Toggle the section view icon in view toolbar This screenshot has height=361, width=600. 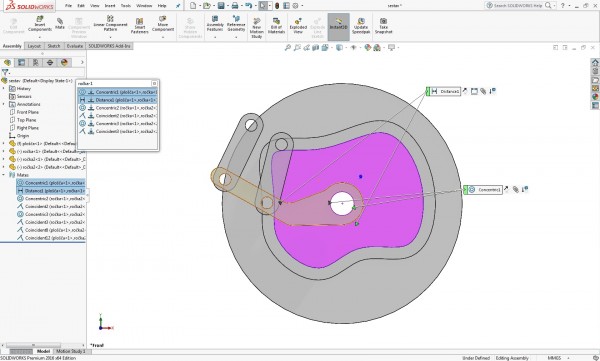(316, 48)
